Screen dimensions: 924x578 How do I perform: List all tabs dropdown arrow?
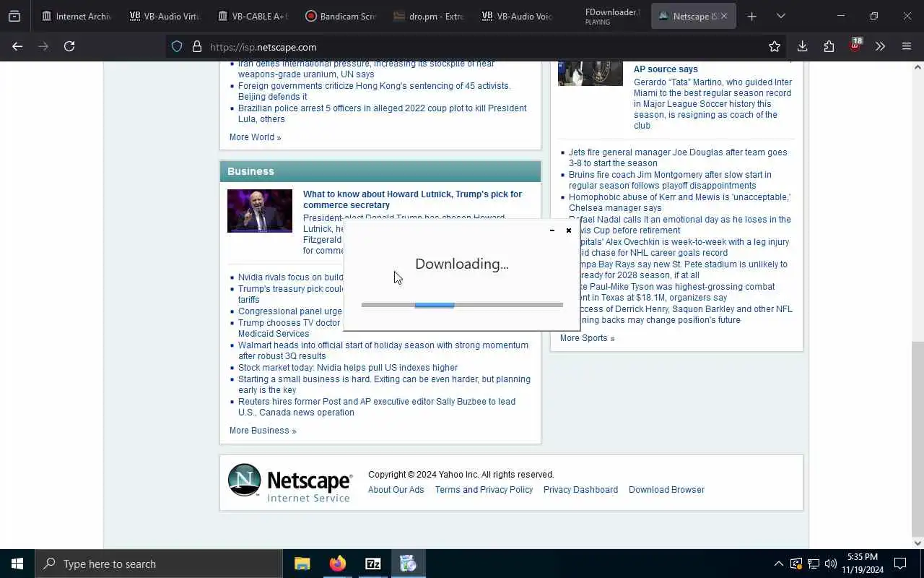[780, 16]
